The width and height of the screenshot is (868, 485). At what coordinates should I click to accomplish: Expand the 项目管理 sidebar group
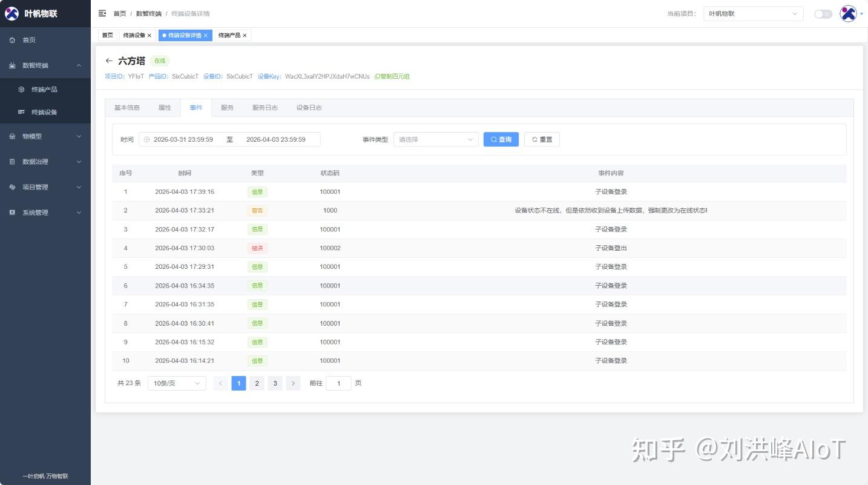pyautogui.click(x=45, y=187)
